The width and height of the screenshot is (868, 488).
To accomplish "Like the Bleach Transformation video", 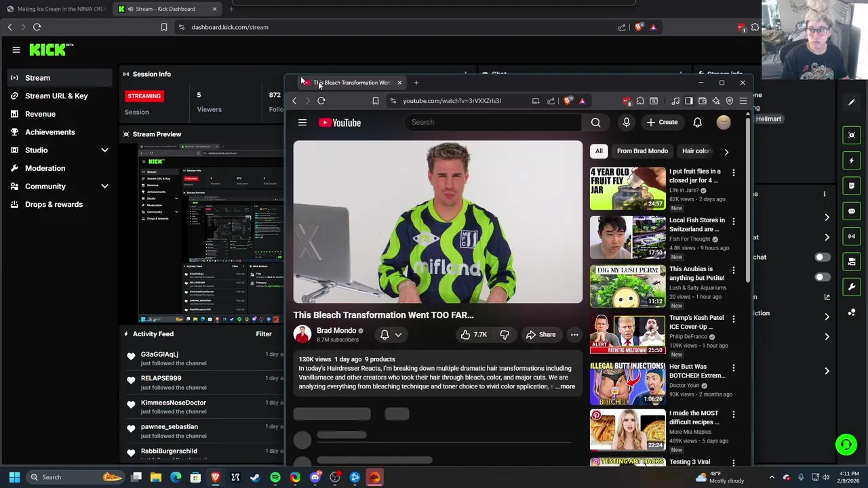I will click(x=473, y=334).
